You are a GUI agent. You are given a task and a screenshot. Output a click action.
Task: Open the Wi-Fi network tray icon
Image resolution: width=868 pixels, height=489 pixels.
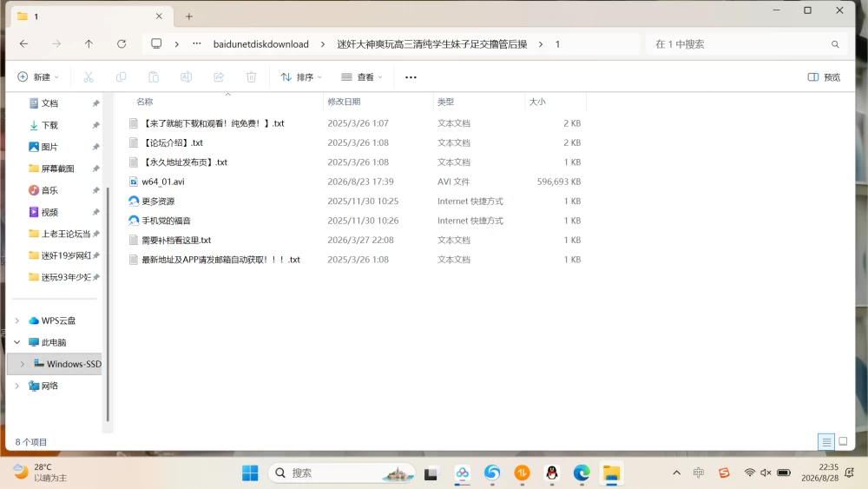[750, 472]
